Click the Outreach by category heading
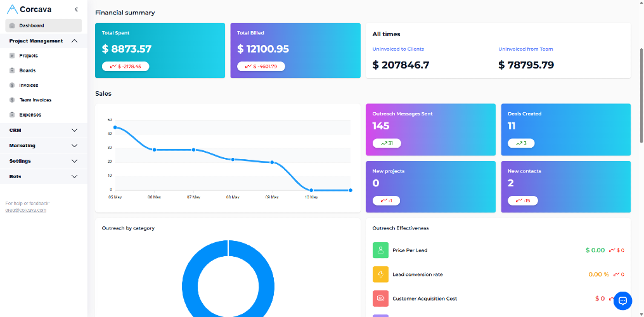The image size is (644, 317). coord(128,228)
